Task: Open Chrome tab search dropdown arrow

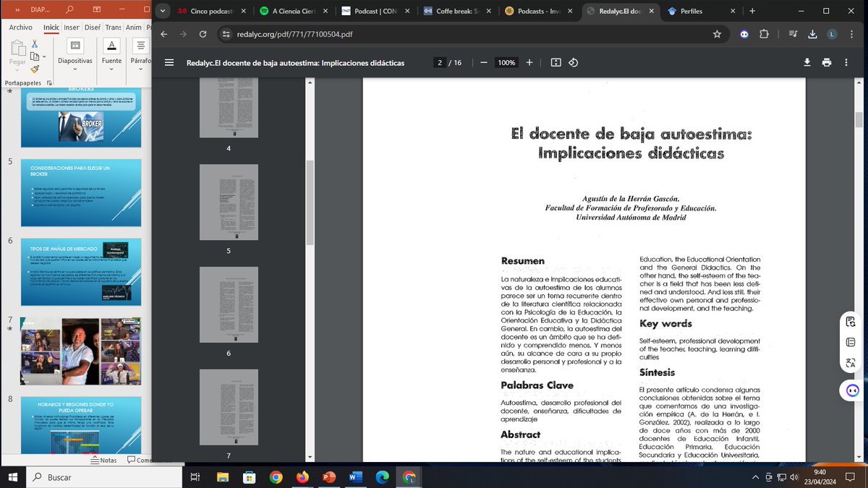Action: point(163,11)
